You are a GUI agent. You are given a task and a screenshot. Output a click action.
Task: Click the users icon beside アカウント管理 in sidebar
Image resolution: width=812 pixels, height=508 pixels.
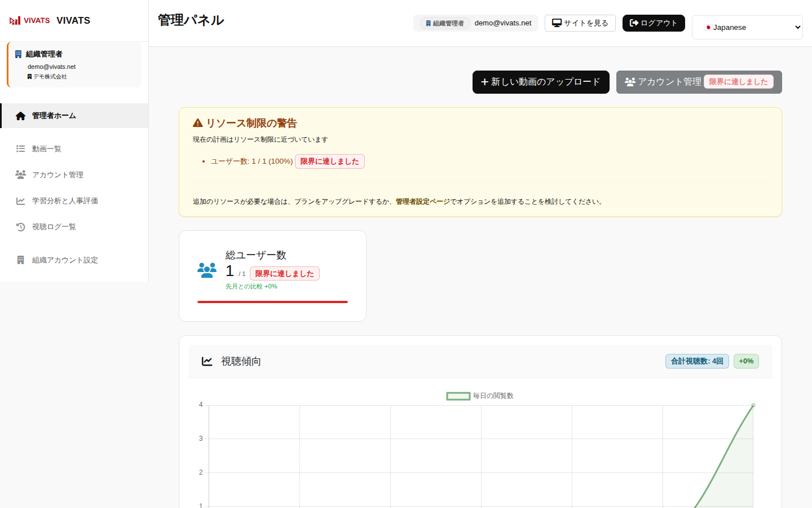(21, 175)
